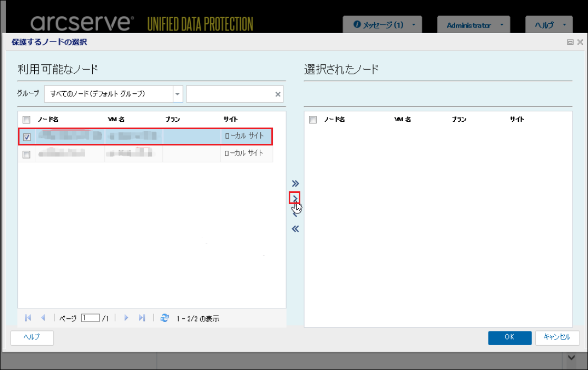The image size is (588, 370).
Task: Tick select-all checkbox in available nodes header
Action: click(x=27, y=120)
